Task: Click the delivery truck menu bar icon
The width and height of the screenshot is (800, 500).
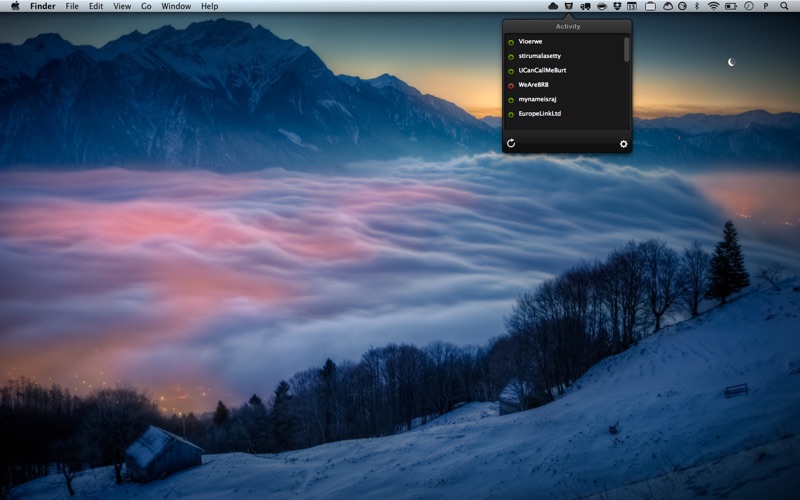Action: [x=585, y=6]
